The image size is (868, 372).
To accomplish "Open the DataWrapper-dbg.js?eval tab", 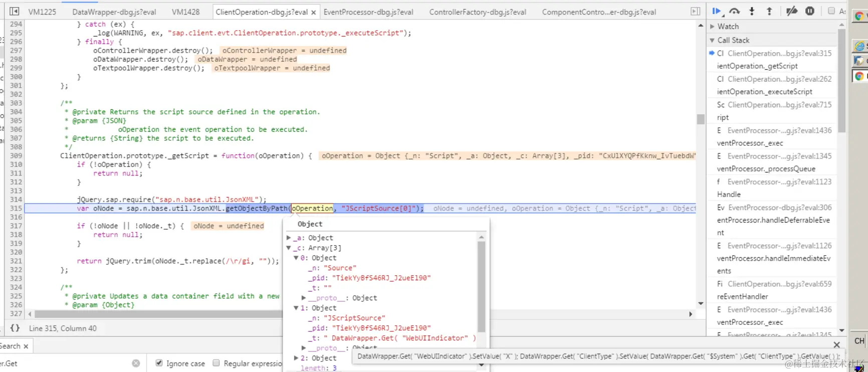I will 114,12.
